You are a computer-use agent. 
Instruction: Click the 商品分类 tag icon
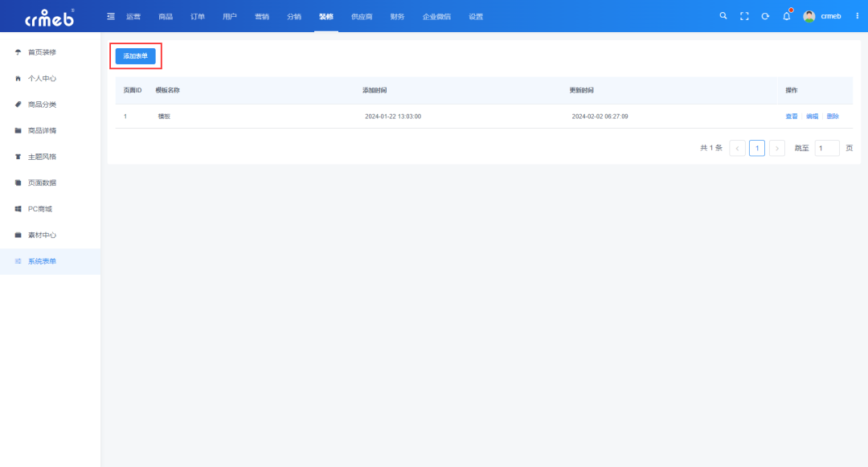[18, 104]
